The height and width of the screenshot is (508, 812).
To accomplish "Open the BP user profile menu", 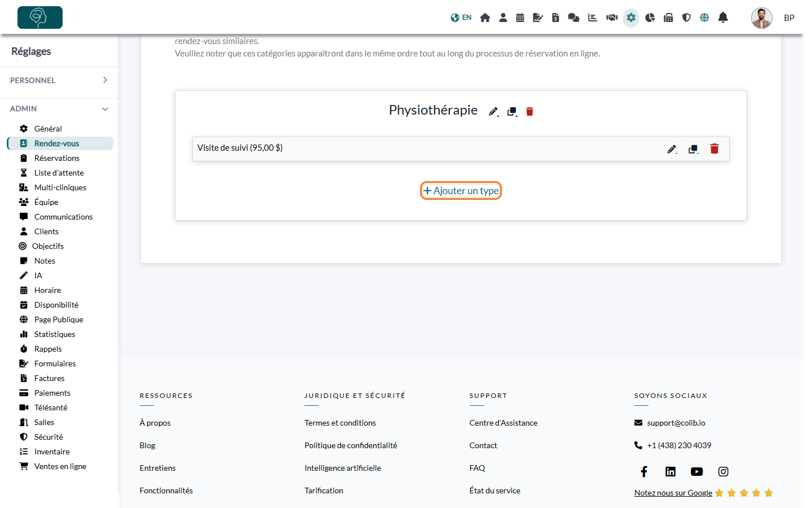I will click(x=789, y=17).
